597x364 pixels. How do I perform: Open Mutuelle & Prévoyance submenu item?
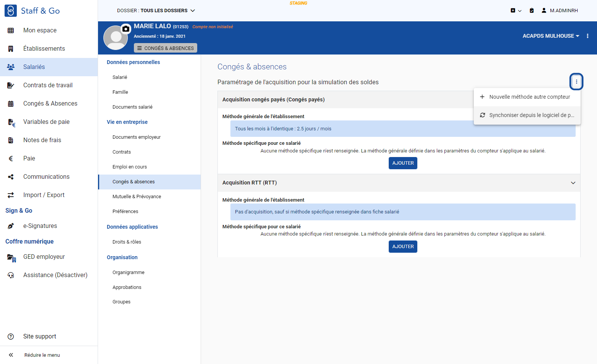tap(150, 197)
